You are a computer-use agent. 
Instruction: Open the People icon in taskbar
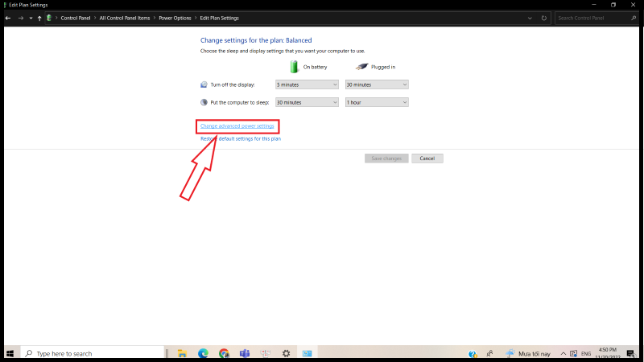pyautogui.click(x=489, y=353)
